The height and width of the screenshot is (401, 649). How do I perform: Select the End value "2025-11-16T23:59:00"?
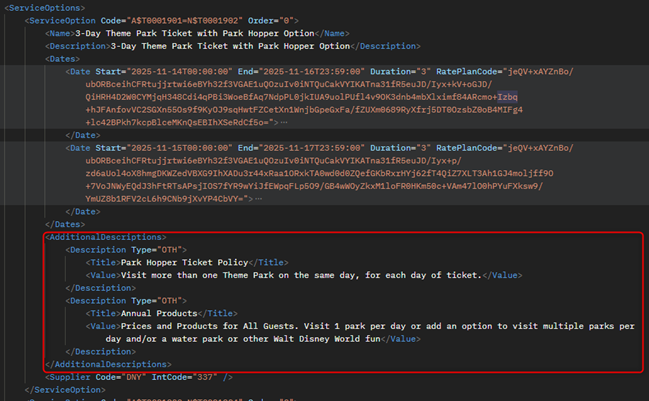click(312, 72)
